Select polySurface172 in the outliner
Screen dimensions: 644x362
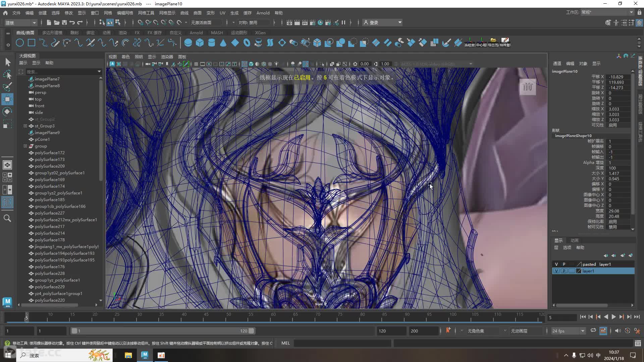pyautogui.click(x=50, y=153)
